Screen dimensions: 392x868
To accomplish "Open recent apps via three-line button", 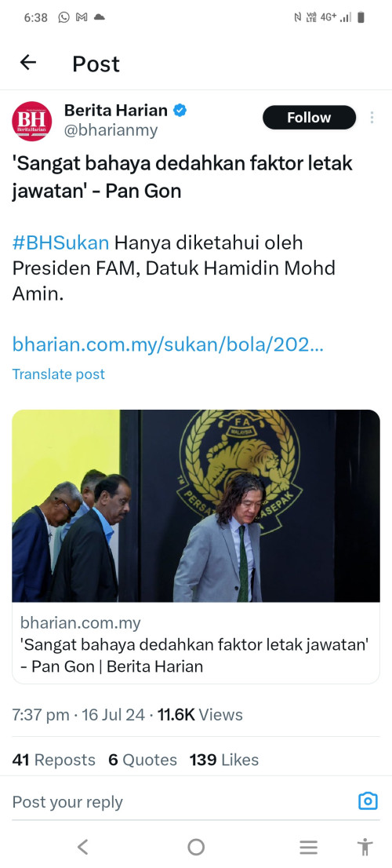I will [309, 847].
